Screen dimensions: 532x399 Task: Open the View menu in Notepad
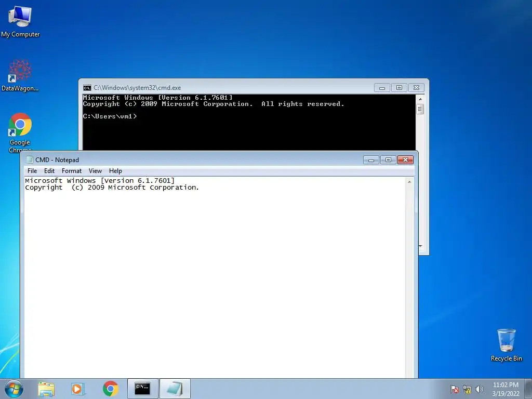click(x=95, y=171)
